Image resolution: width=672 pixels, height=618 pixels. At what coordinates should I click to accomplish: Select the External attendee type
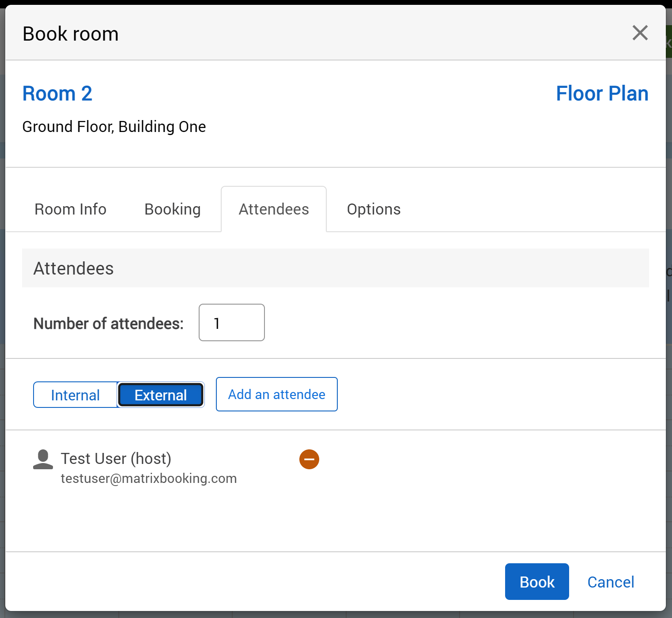coord(161,395)
